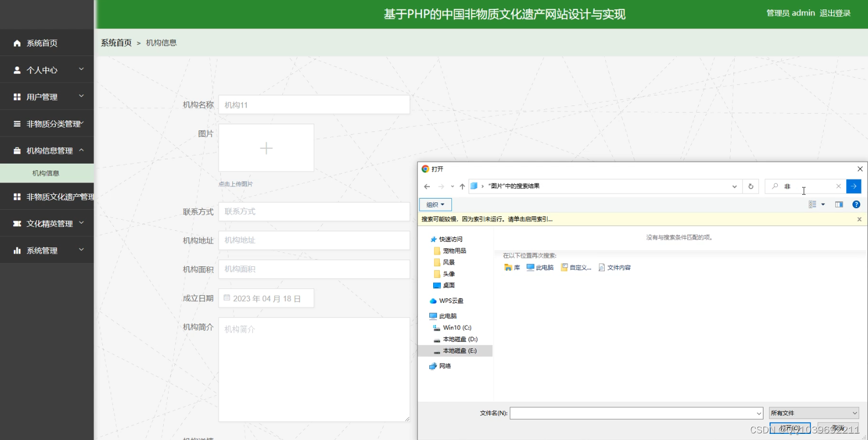The width and height of the screenshot is (868, 440).
Task: Open the 所有文件 file type dropdown
Action: coord(814,413)
